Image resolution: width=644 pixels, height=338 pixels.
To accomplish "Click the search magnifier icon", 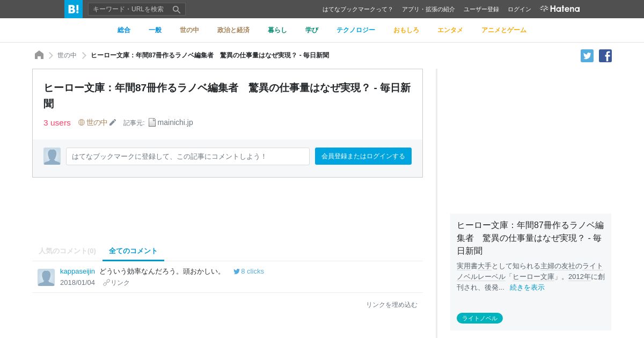I will (x=177, y=9).
